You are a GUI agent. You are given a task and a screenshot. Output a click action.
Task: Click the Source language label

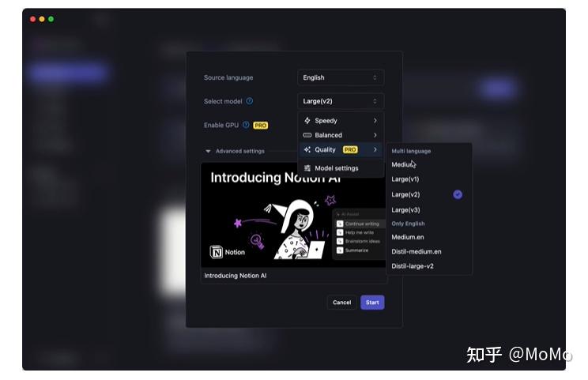pos(228,77)
